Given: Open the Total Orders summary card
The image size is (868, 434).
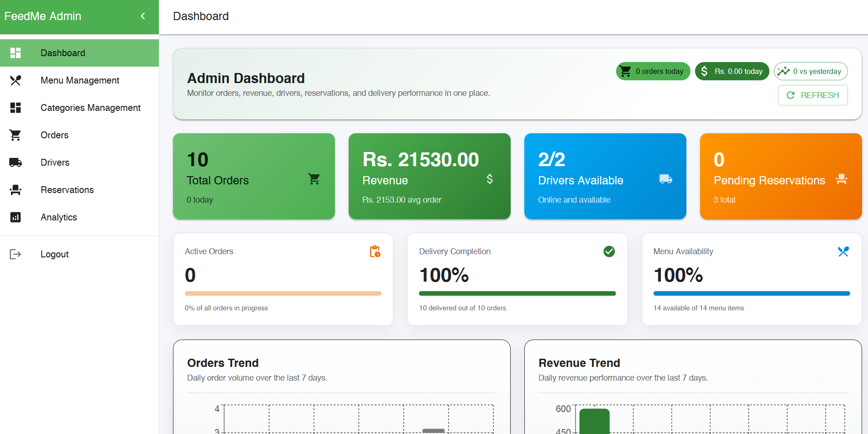Looking at the screenshot, I should 254,176.
